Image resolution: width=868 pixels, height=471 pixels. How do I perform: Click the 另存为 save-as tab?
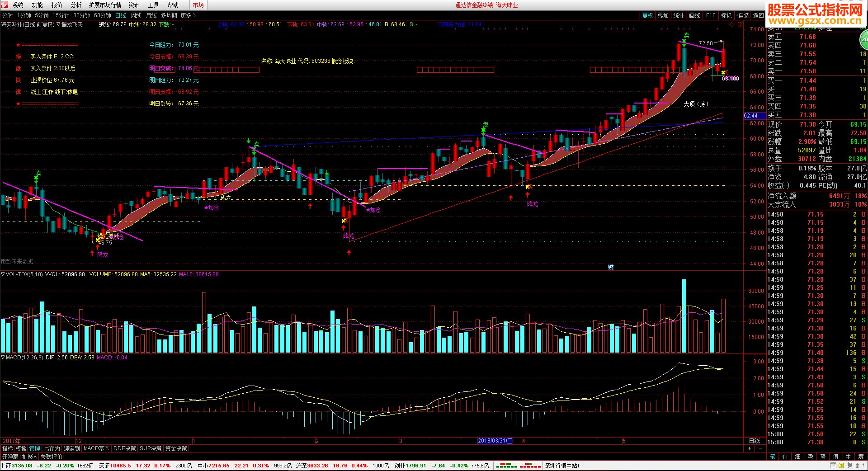tap(52, 448)
